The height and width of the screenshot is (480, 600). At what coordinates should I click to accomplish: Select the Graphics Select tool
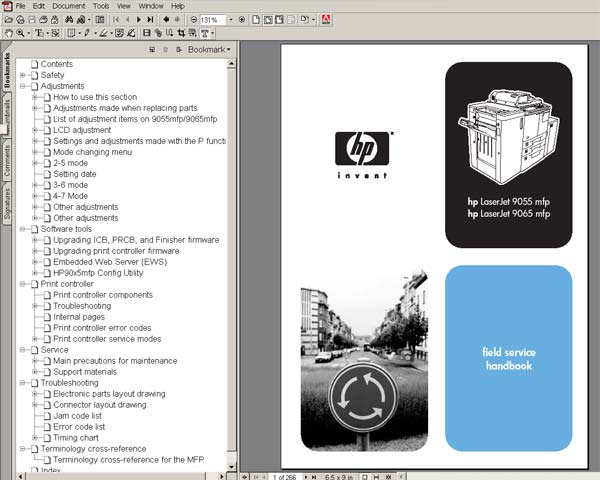point(55,33)
